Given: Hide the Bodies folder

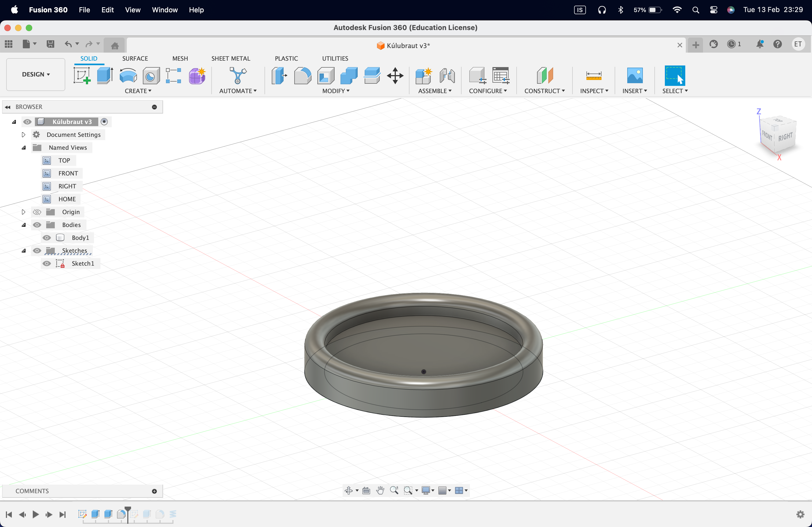Looking at the screenshot, I should click(x=37, y=225).
